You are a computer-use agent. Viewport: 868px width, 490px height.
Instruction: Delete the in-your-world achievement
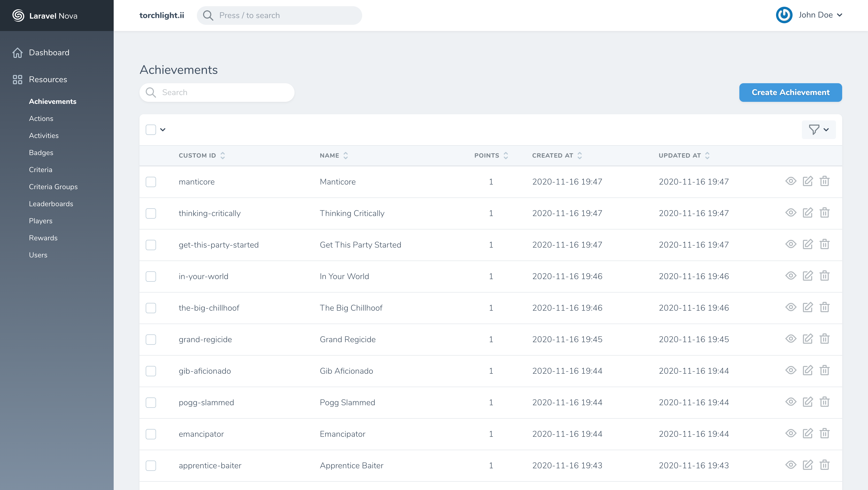coord(825,276)
